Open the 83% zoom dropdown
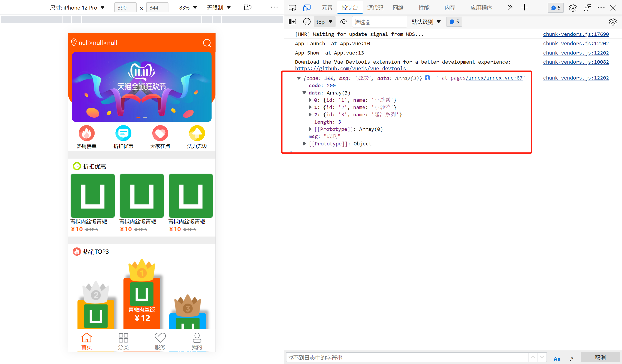The width and height of the screenshot is (622, 364). 188,8
